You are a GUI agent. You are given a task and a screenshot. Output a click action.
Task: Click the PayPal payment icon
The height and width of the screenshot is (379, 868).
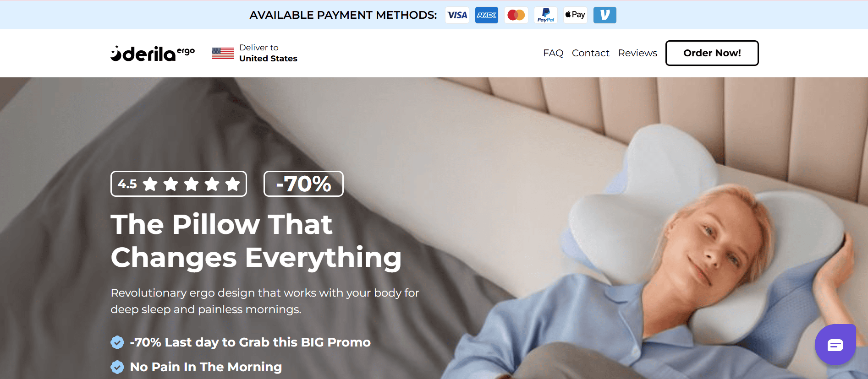(x=546, y=15)
